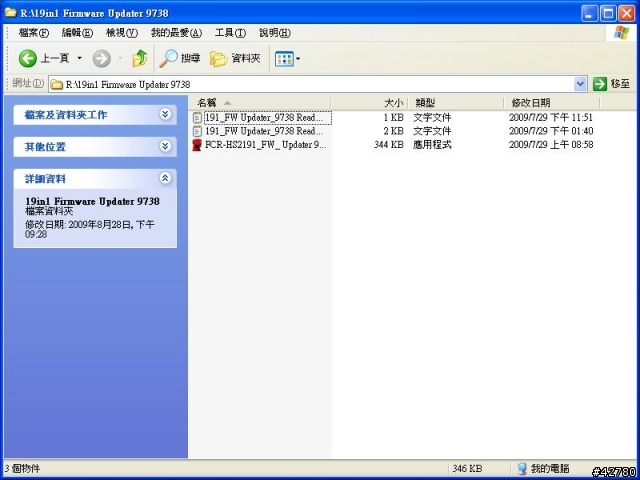Viewport: 640px width, 480px height.
Task: Open the 工具(T) Tools menu
Action: click(x=231, y=33)
